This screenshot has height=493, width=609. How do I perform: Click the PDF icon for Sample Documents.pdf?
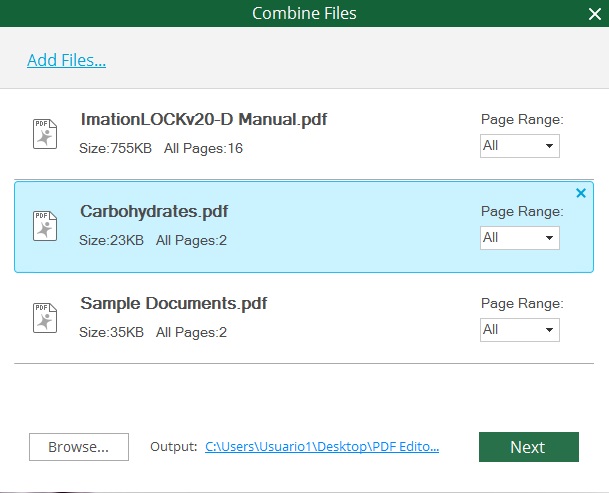(x=45, y=318)
